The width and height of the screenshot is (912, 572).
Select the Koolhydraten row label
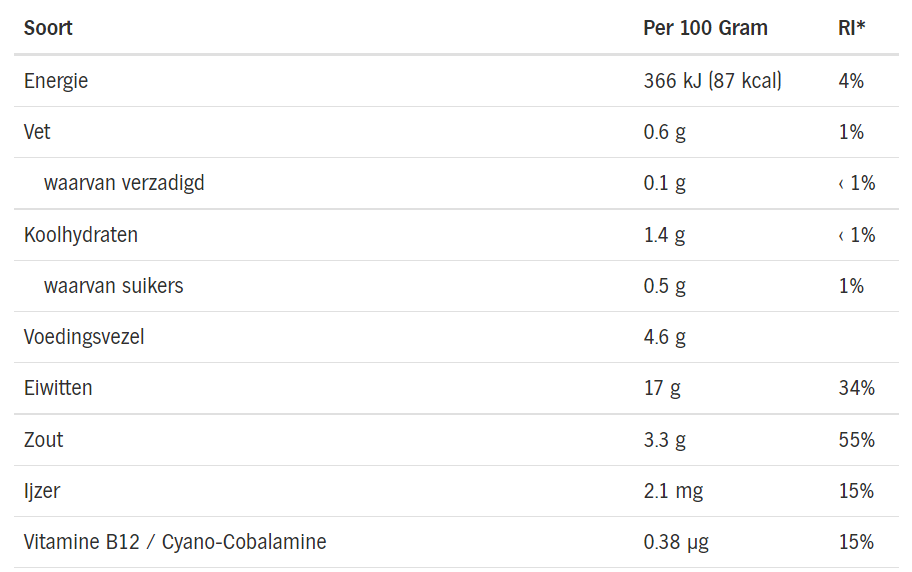click(x=81, y=235)
